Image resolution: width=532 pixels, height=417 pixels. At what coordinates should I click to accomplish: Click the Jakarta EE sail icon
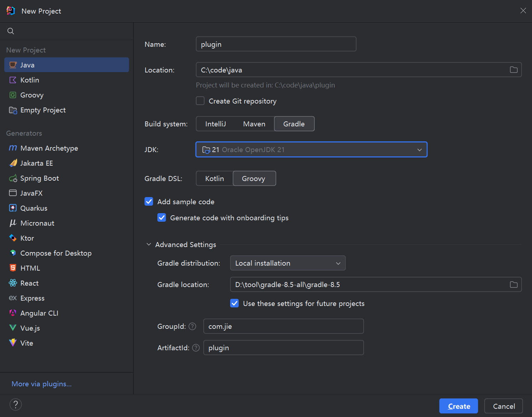click(13, 163)
